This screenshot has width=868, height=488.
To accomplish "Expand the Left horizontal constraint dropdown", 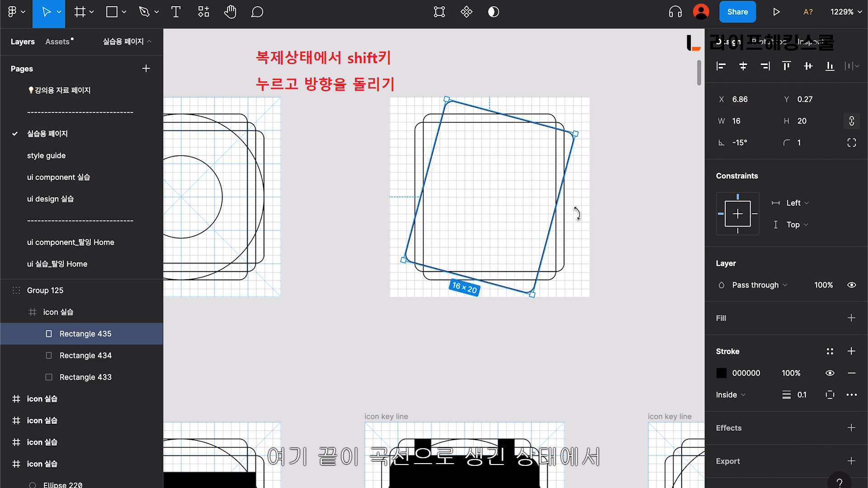I will click(797, 203).
